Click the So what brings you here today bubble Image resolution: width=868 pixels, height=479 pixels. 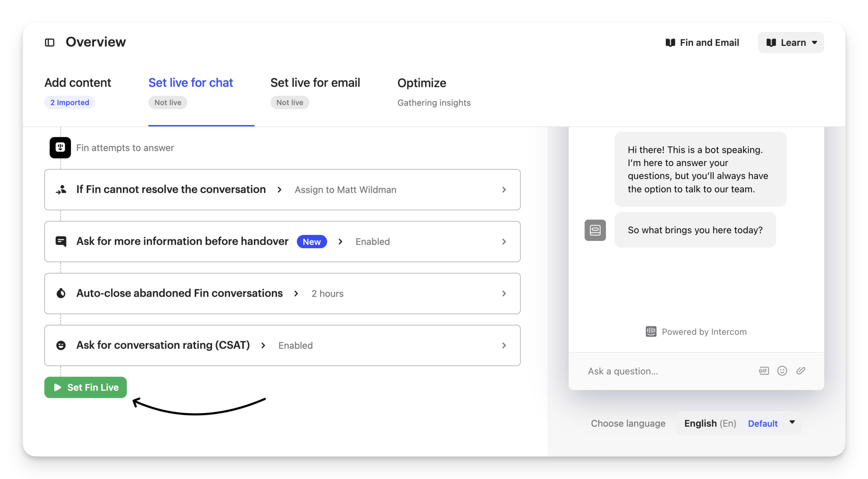tap(695, 230)
